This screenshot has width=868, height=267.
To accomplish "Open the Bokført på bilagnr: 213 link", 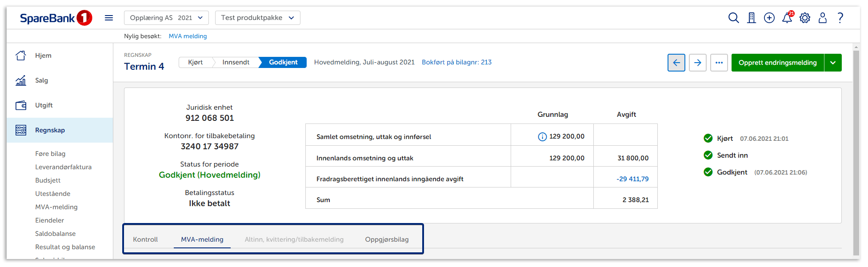I will coord(456,62).
